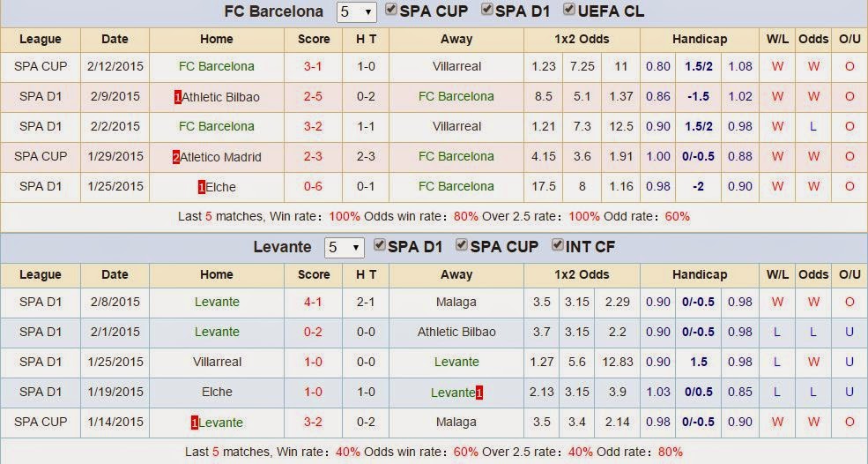Image resolution: width=868 pixels, height=464 pixels.
Task: Click red card badge before Levante 1/14/2015
Action: pyautogui.click(x=194, y=423)
